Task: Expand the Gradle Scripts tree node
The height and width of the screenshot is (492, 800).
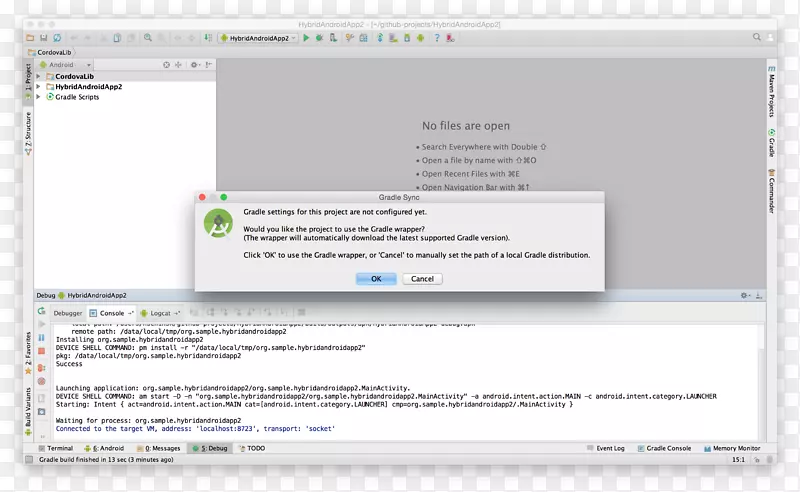Action: click(38, 97)
